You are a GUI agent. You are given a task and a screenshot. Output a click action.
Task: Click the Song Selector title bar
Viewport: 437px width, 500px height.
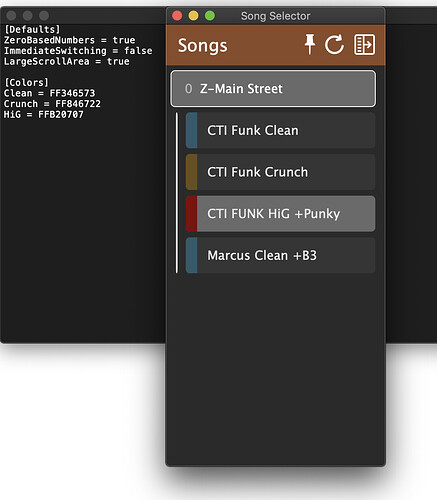[x=275, y=16]
